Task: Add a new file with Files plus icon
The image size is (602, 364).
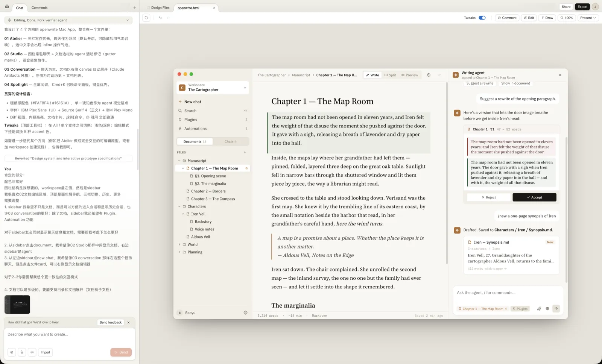Action: coord(245,152)
